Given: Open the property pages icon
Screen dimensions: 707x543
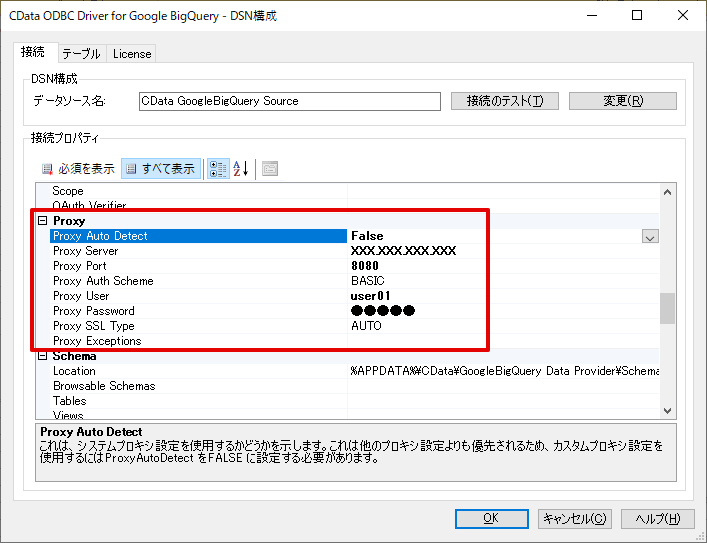Looking at the screenshot, I should pos(270,169).
